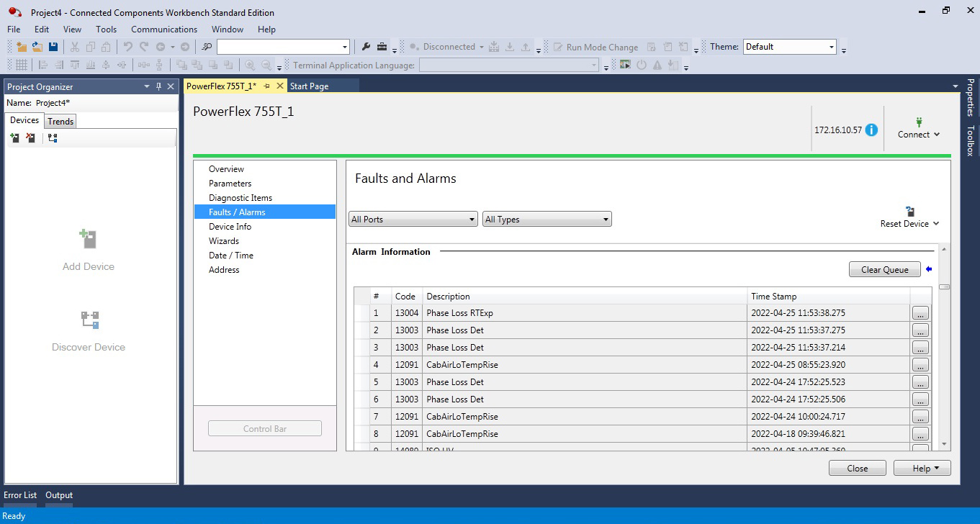Image resolution: width=980 pixels, height=524 pixels.
Task: Click the Help button at bottom
Action: (x=922, y=469)
